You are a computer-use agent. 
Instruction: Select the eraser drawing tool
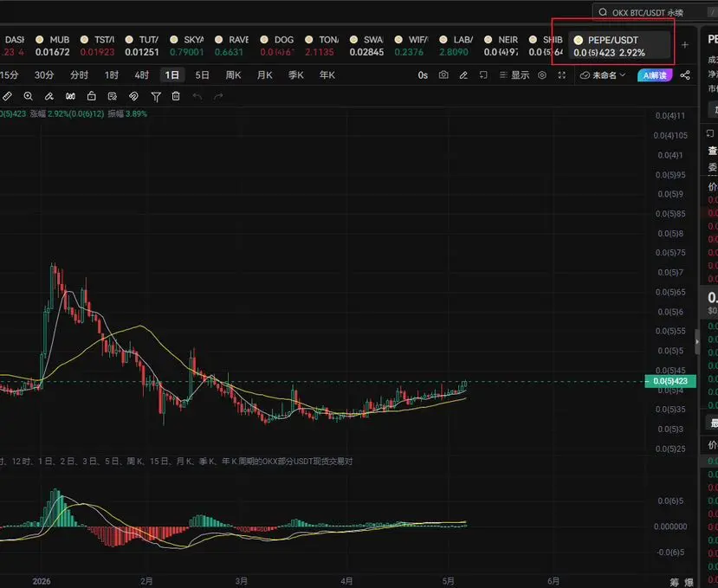(x=49, y=96)
